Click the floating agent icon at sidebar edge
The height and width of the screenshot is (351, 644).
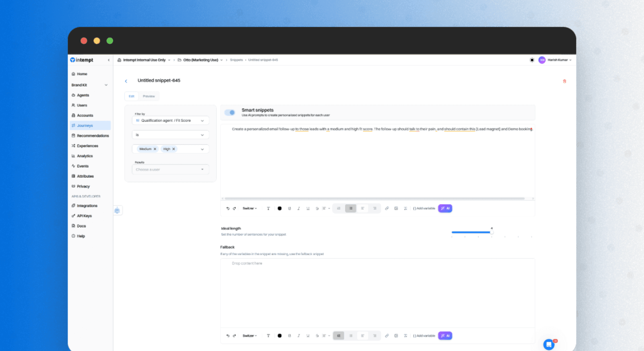click(117, 210)
